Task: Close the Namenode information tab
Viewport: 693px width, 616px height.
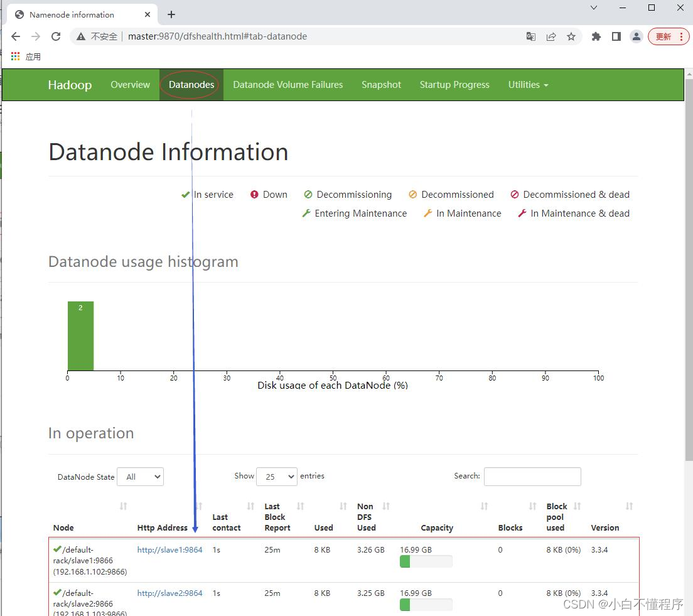Action: (148, 14)
